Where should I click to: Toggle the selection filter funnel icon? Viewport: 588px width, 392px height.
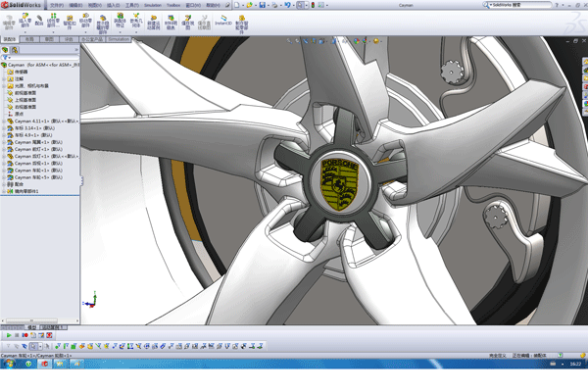(x=8, y=346)
